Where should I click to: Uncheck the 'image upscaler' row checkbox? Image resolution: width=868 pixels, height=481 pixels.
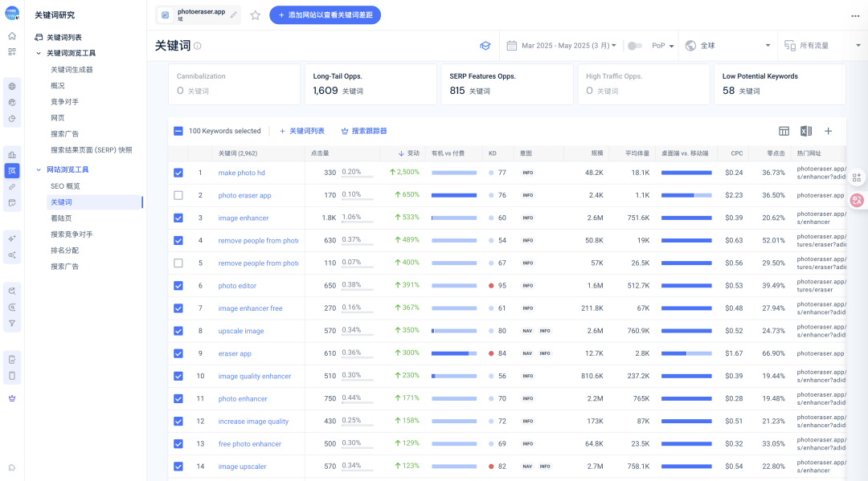coord(178,467)
